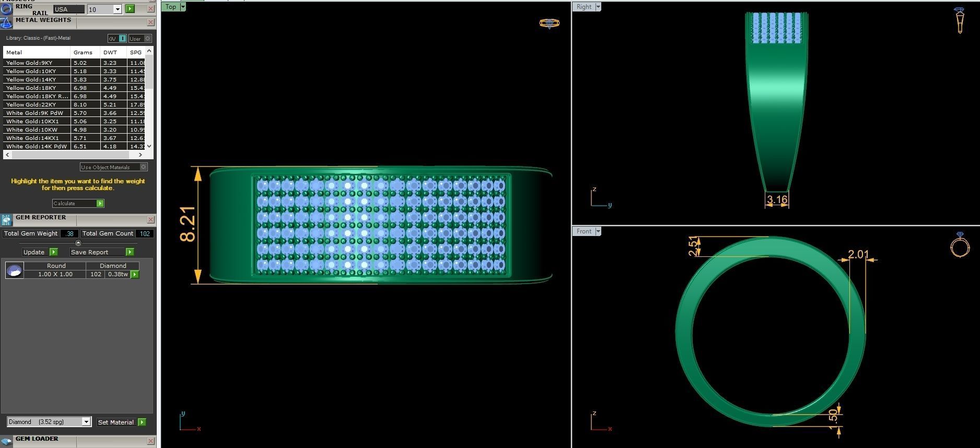Close the Gem Loader panel
Viewport: 980px width, 448px height.
pos(150,442)
